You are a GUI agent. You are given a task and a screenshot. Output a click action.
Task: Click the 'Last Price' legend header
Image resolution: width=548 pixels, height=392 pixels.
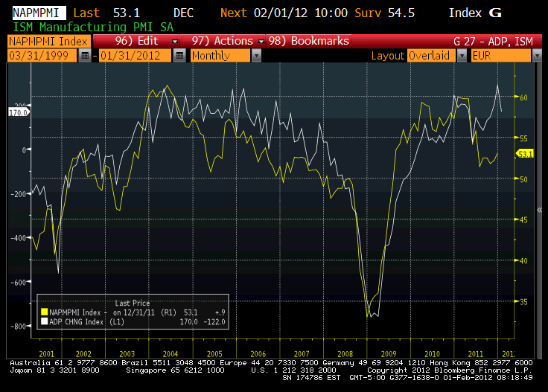tap(133, 303)
